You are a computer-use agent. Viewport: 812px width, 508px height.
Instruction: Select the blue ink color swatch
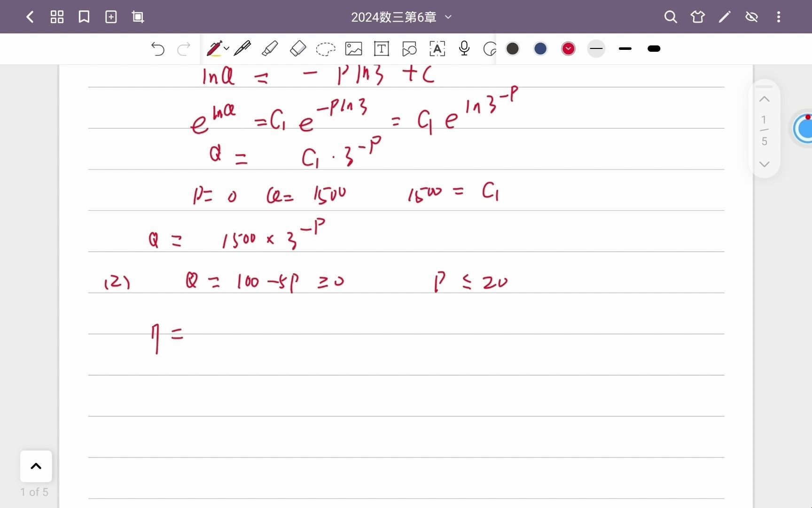[x=540, y=48]
